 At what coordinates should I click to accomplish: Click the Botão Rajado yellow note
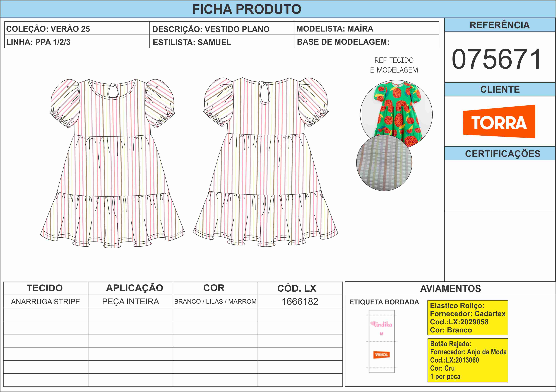click(x=467, y=360)
